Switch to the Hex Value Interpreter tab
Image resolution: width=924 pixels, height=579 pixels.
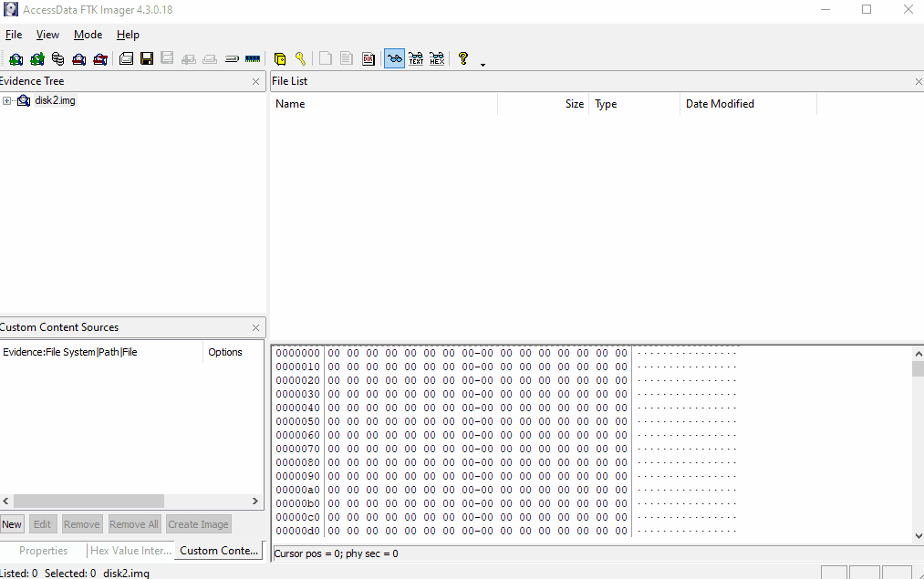pos(130,551)
